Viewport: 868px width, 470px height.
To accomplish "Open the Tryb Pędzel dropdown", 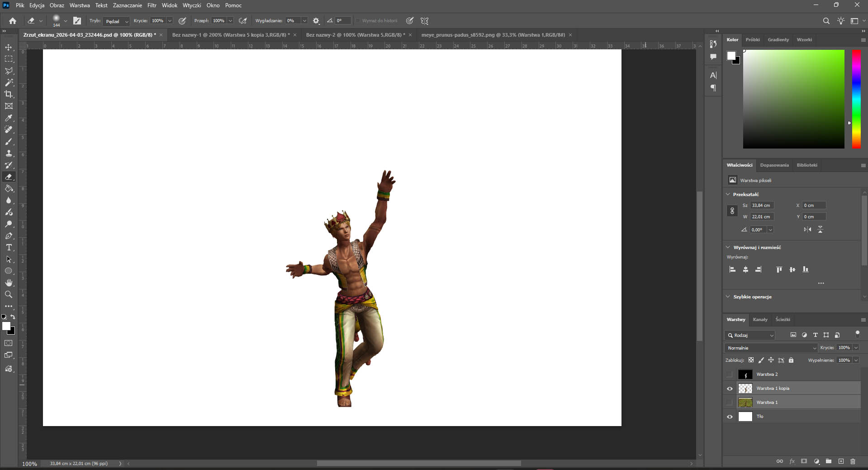I will point(116,21).
